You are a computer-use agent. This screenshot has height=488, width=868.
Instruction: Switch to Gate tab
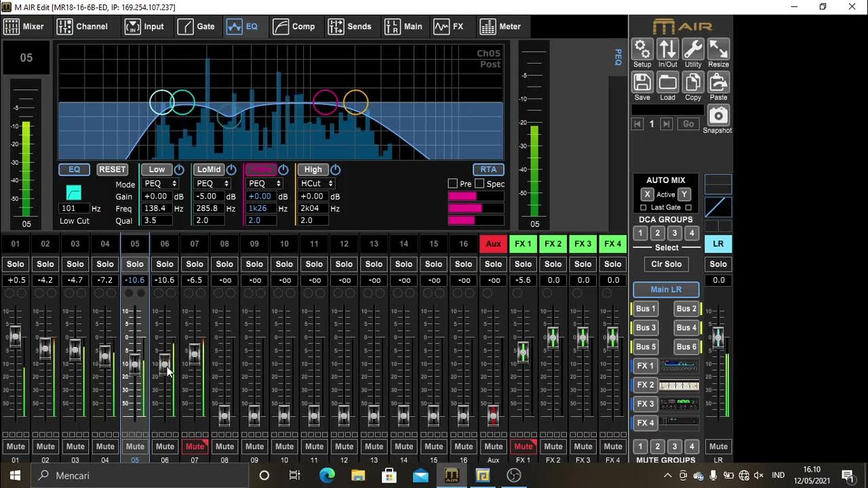pyautogui.click(x=197, y=26)
